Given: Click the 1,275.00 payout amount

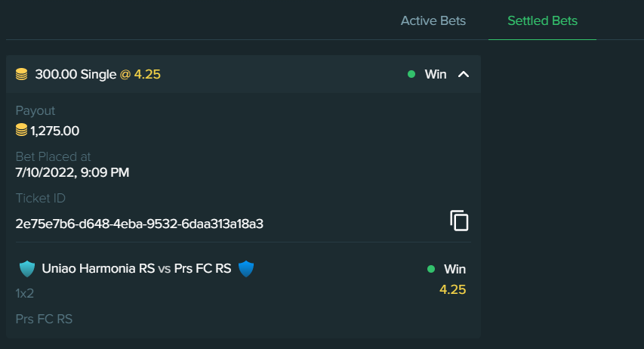Looking at the screenshot, I should click(54, 131).
